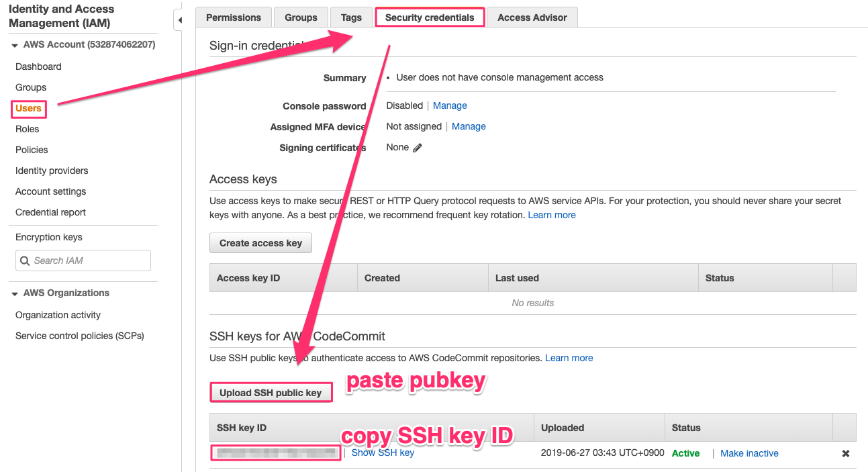Click the pencil icon beside Signing certificates
The width and height of the screenshot is (868, 472).
[x=418, y=148]
